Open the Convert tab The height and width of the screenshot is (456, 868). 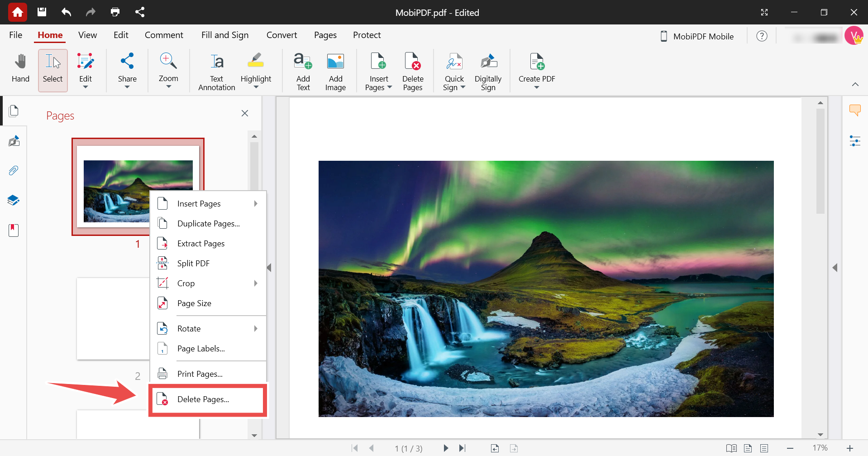281,35
